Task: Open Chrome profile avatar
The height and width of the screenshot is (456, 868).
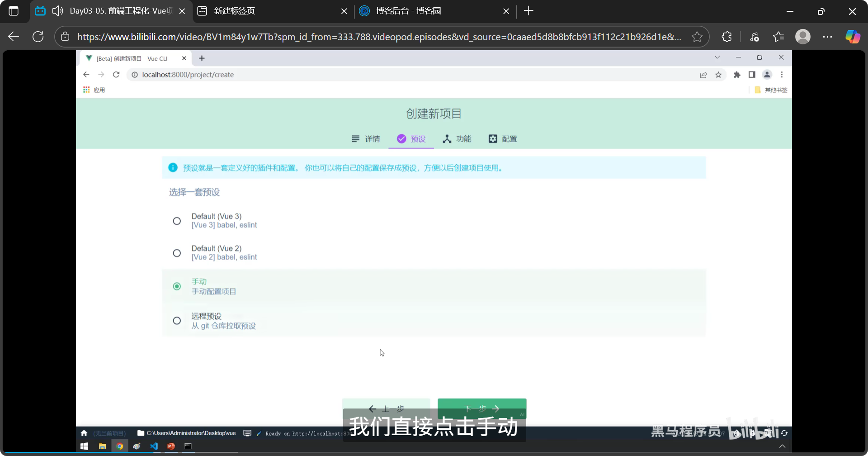Action: (767, 75)
